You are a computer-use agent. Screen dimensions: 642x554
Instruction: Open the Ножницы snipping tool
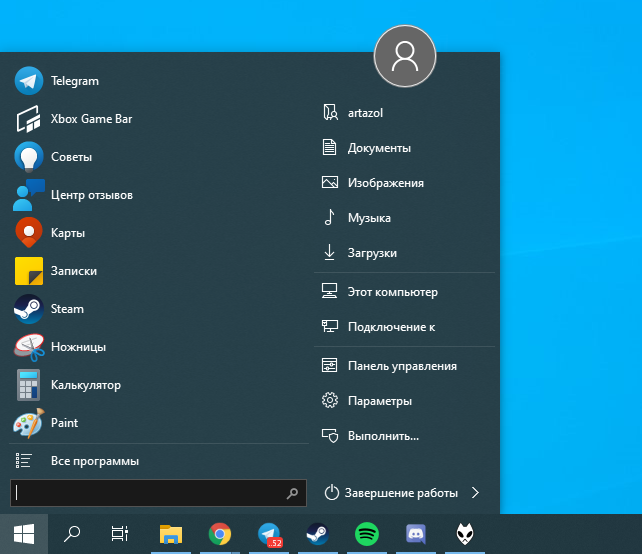point(159,347)
